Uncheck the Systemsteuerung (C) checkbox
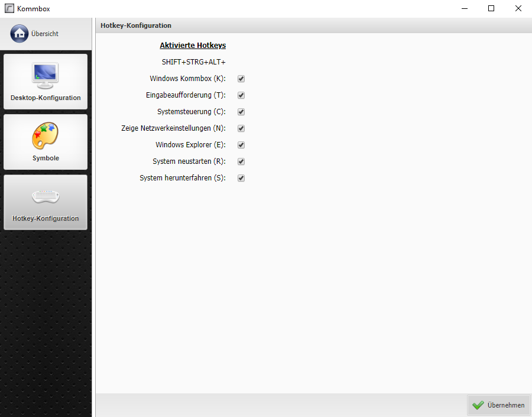The image size is (532, 417). click(x=241, y=111)
